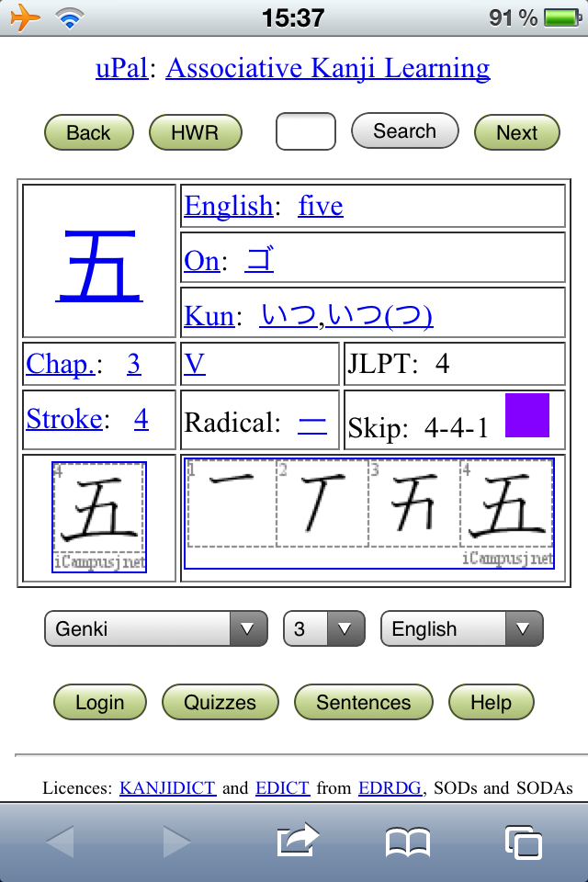Expand the chapter 3 dropdown
588x882 pixels.
pos(324,628)
